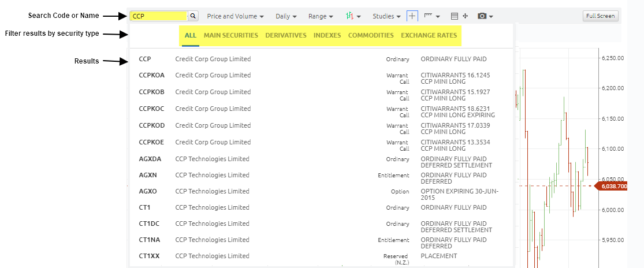The height and width of the screenshot is (268, 644).
Task: Select the AGXDA result row
Action: point(321,162)
